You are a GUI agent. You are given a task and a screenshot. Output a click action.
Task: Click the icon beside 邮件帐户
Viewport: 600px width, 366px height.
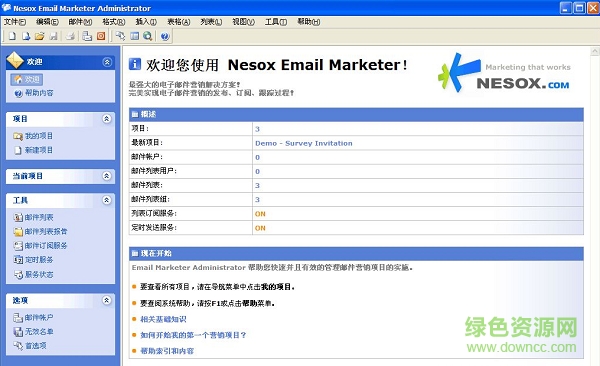click(18, 317)
